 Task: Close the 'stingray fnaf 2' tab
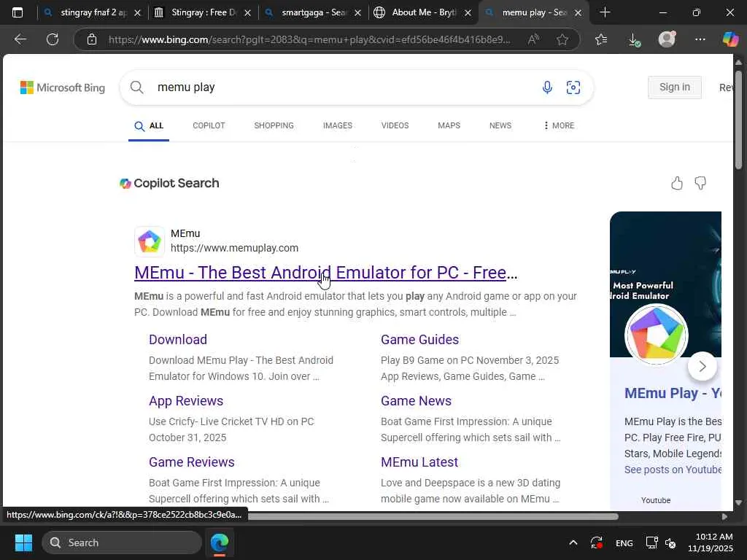click(x=137, y=13)
